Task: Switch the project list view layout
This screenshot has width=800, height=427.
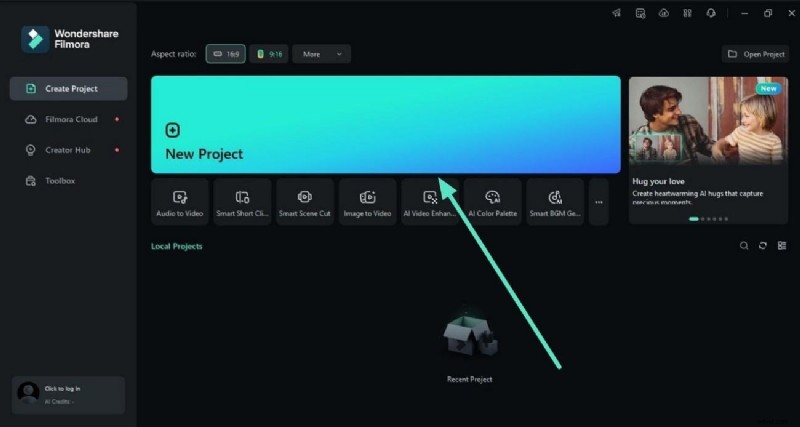Action: (x=781, y=246)
